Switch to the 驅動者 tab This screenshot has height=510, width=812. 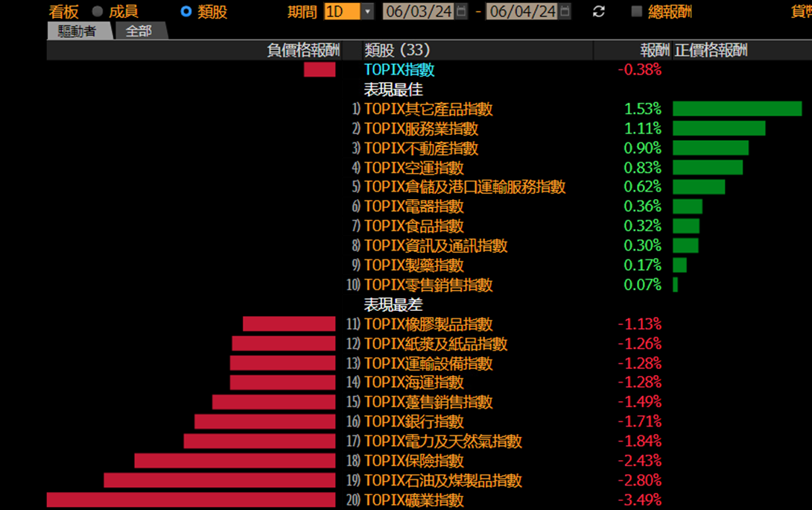(x=79, y=31)
